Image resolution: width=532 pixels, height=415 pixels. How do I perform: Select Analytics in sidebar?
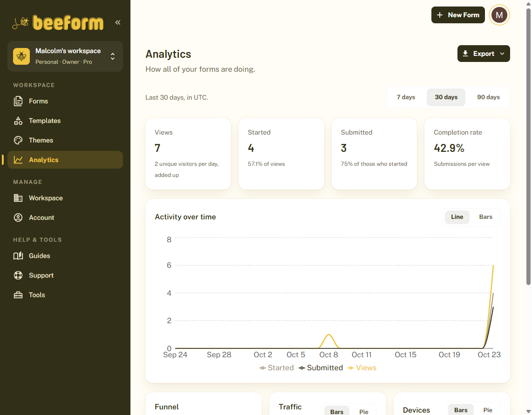tap(65, 160)
